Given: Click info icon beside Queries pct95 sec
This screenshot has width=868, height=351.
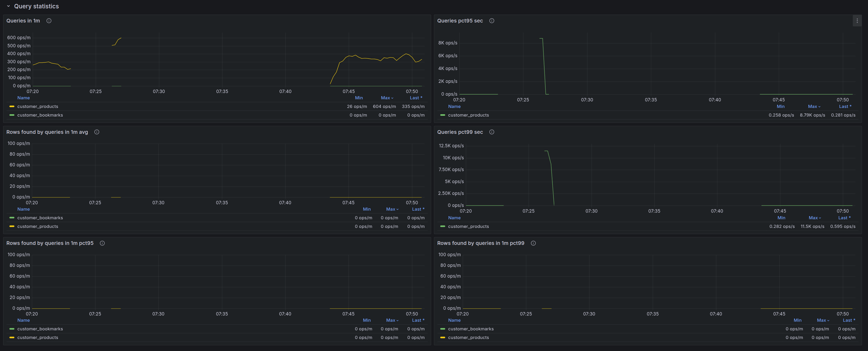Looking at the screenshot, I should tap(492, 21).
